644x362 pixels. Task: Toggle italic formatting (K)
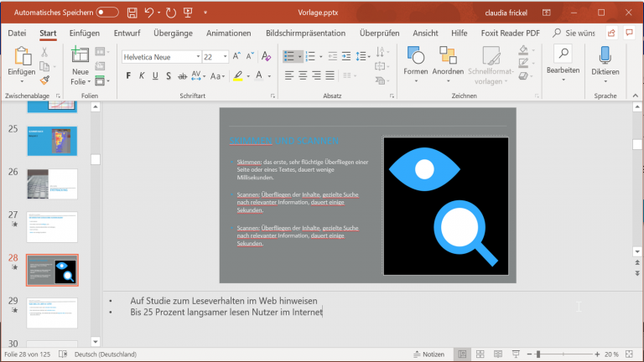point(143,76)
